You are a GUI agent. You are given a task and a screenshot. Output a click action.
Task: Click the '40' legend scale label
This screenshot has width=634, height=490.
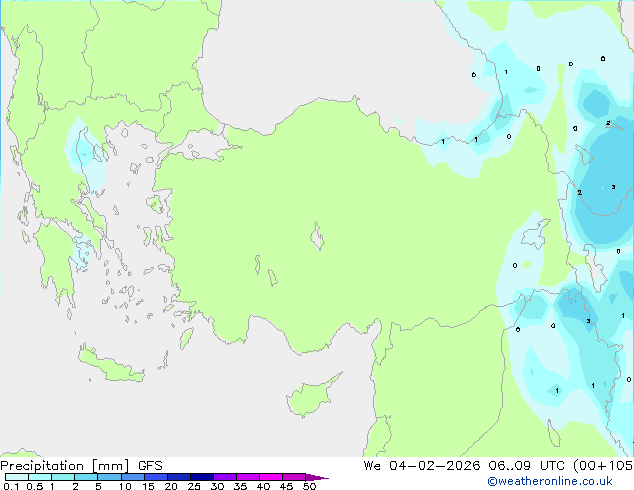[x=263, y=486]
